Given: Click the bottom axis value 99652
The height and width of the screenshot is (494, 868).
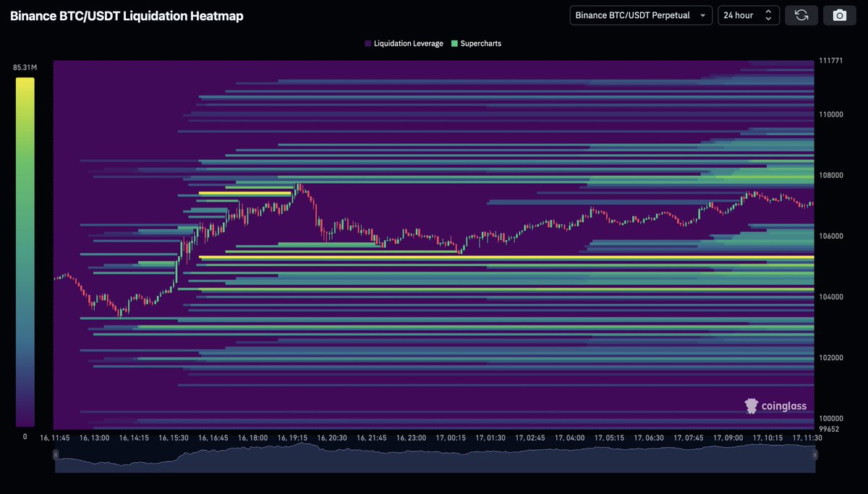Looking at the screenshot, I should click(x=829, y=429).
